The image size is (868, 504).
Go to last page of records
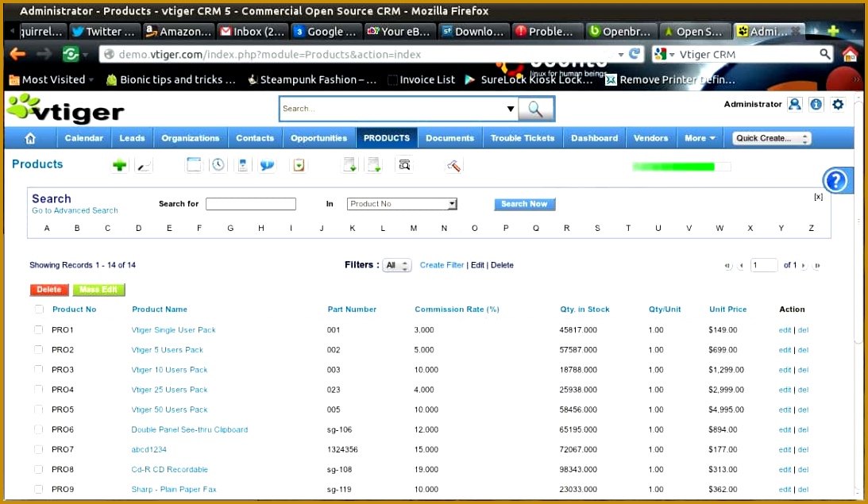(816, 266)
